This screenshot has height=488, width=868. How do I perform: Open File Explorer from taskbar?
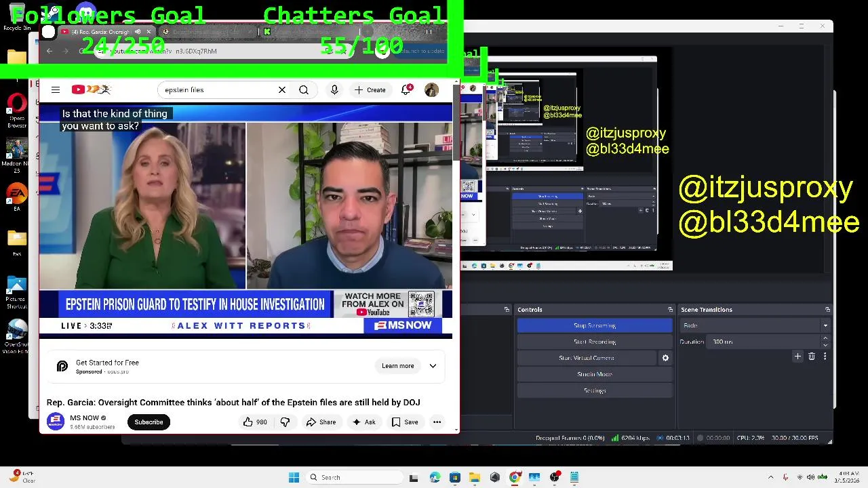[x=475, y=477]
